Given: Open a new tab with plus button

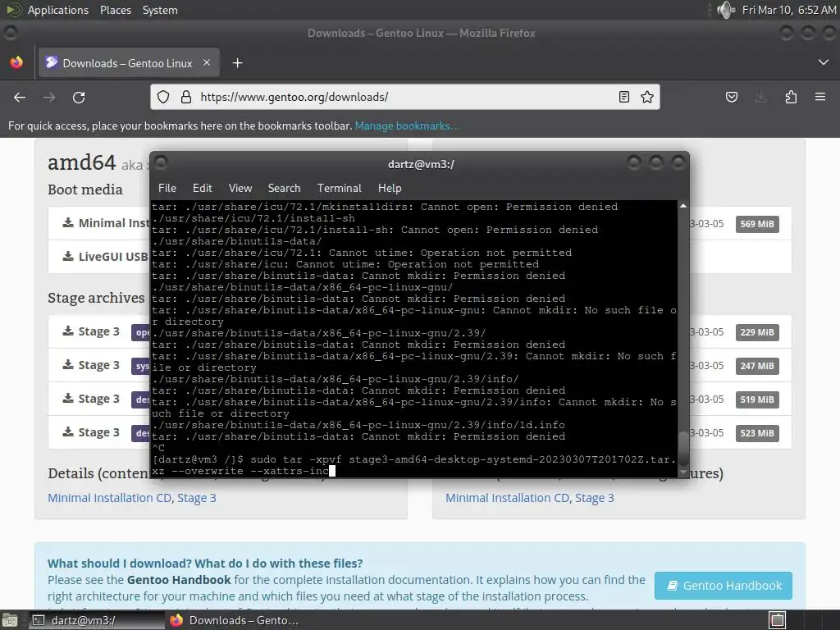Looking at the screenshot, I should click(x=237, y=63).
